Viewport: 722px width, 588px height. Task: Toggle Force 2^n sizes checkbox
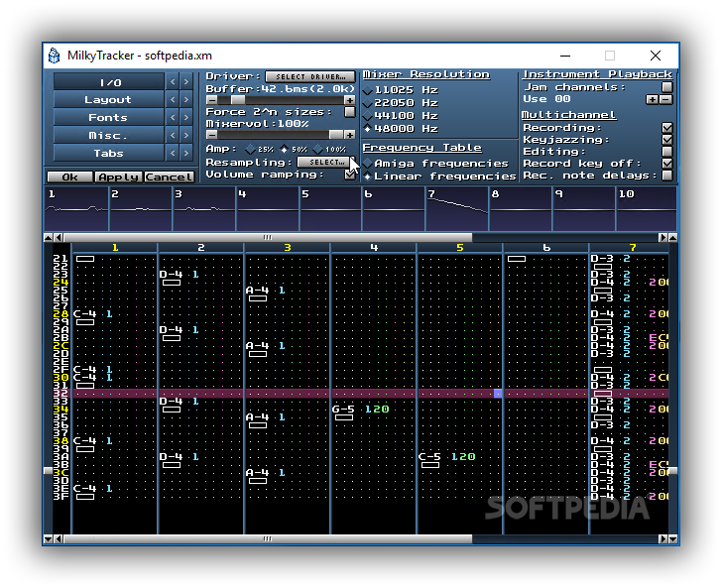[x=350, y=112]
